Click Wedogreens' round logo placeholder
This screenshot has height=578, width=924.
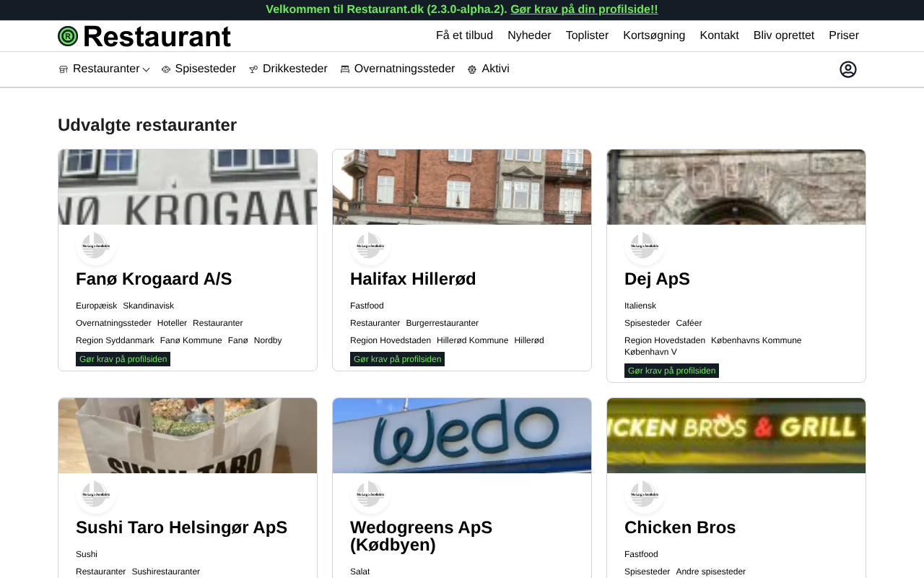pos(370,494)
